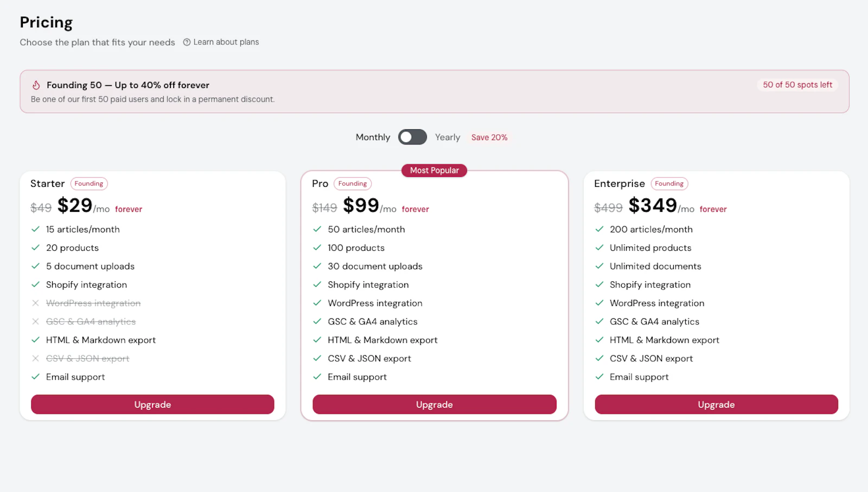Toggle the Monthly/Yearly billing switch
868x492 pixels.
point(412,137)
